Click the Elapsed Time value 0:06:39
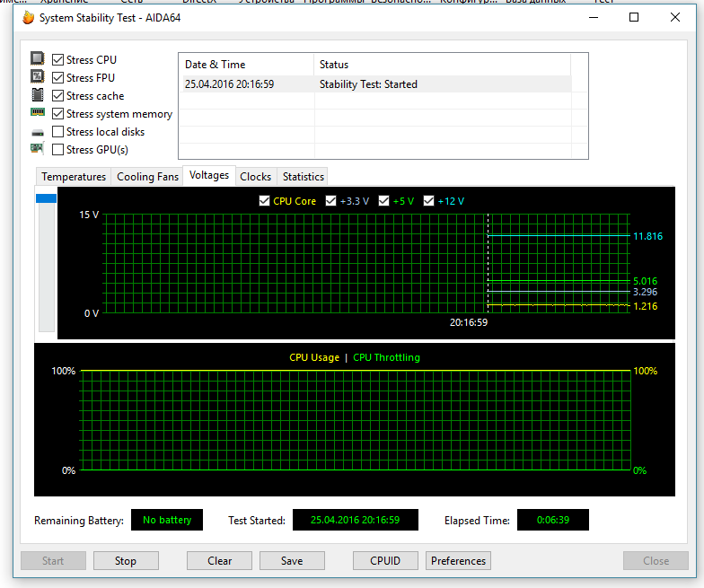The width and height of the screenshot is (704, 588). 553,520
